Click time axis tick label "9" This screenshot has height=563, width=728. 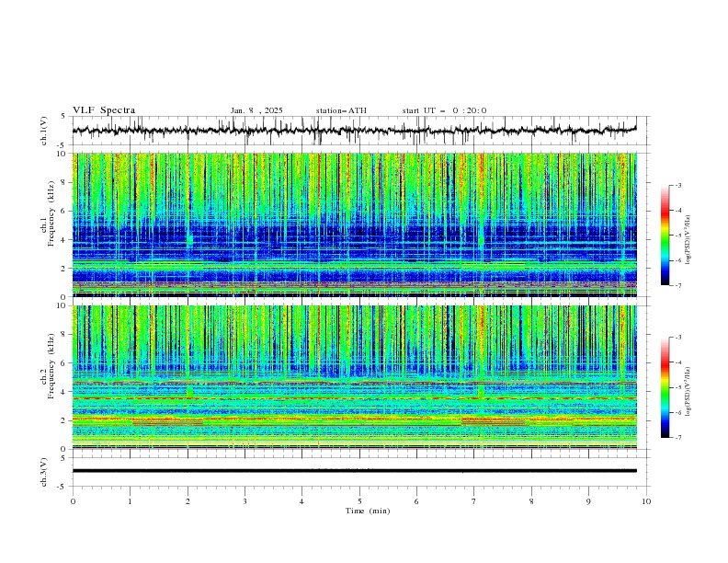588,501
